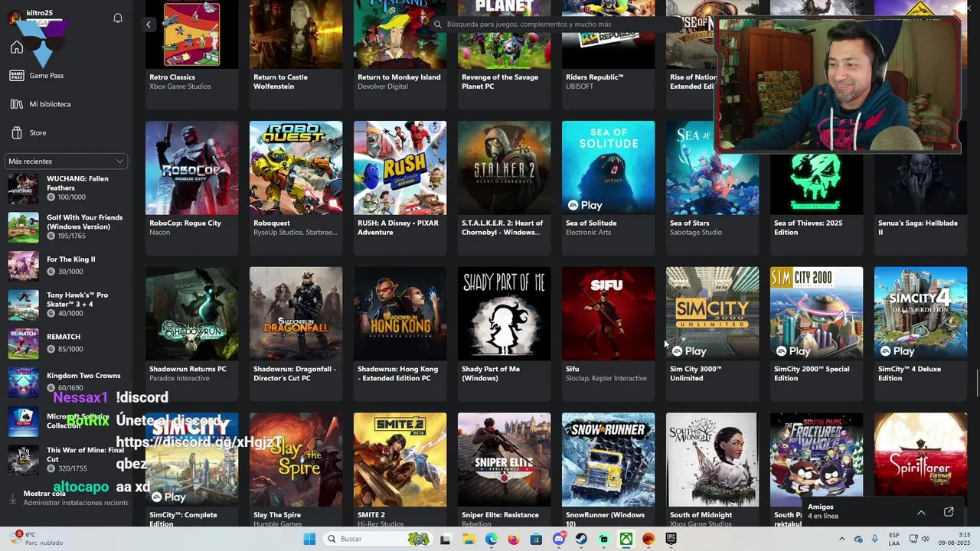Open Sniper Elite: Resistance tile
The height and width of the screenshot is (551, 980).
[505, 470]
